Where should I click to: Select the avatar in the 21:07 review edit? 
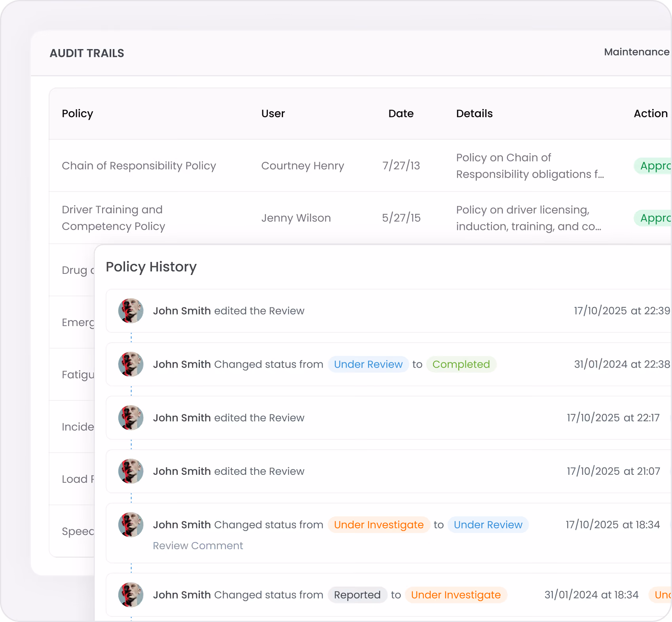[131, 471]
